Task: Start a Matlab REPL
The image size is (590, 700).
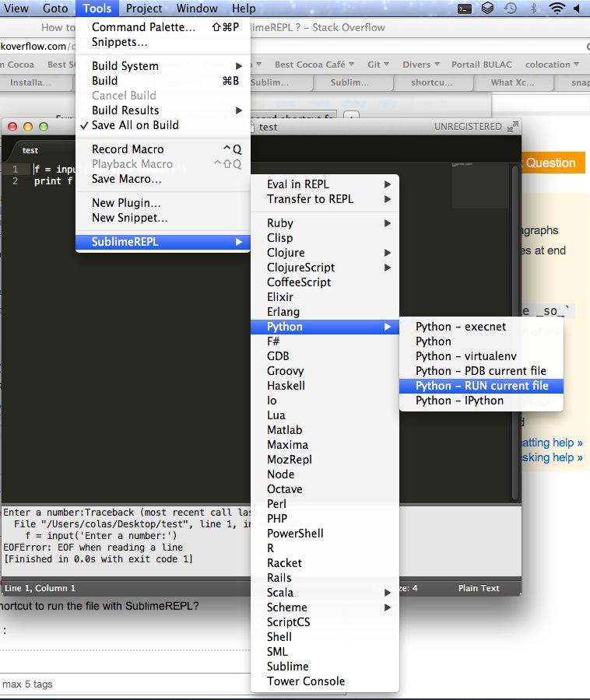Action: 325,430
